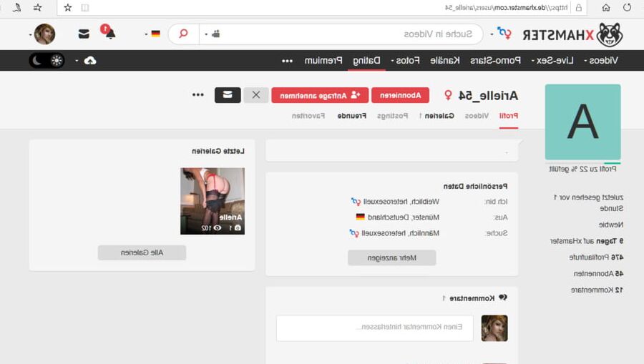The image size is (644, 364).
Task: Click the Abonnieren button
Action: [x=400, y=95]
